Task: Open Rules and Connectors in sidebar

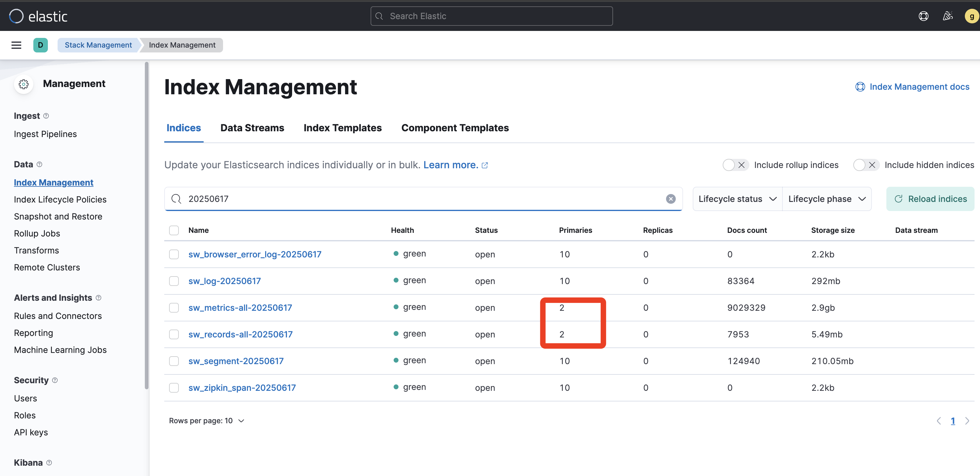Action: point(58,316)
